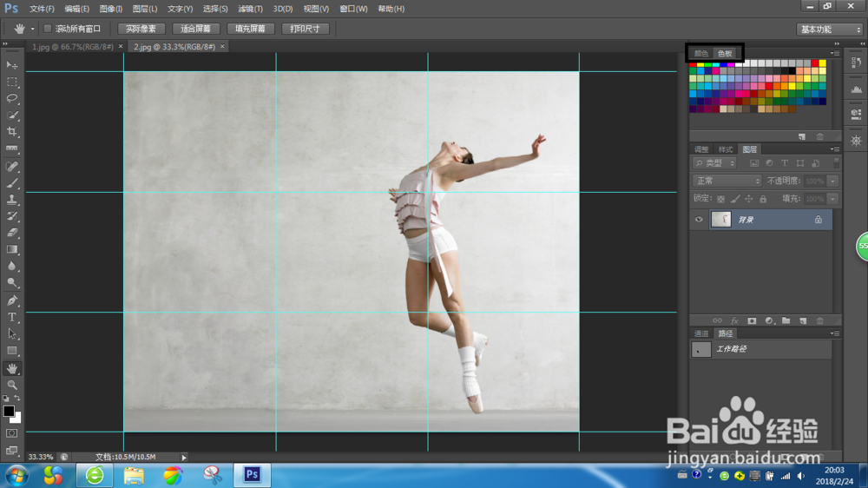Viewport: 868px width, 488px height.
Task: Select the Gradient tool
Action: [12, 249]
